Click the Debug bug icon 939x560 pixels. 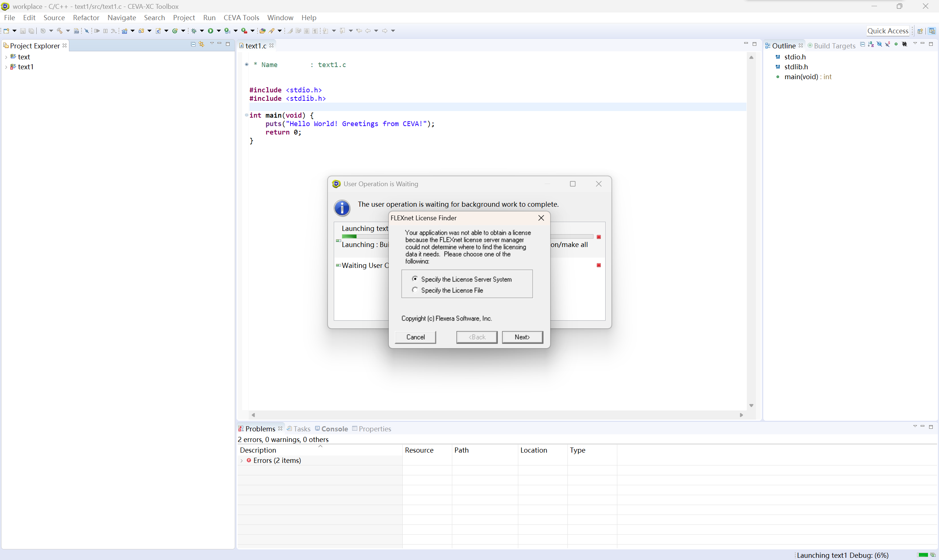(194, 31)
